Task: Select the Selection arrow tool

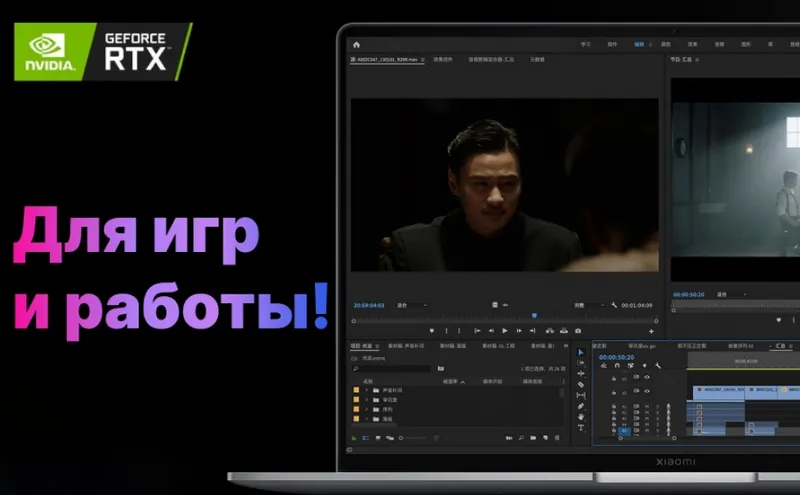Action: tap(581, 353)
